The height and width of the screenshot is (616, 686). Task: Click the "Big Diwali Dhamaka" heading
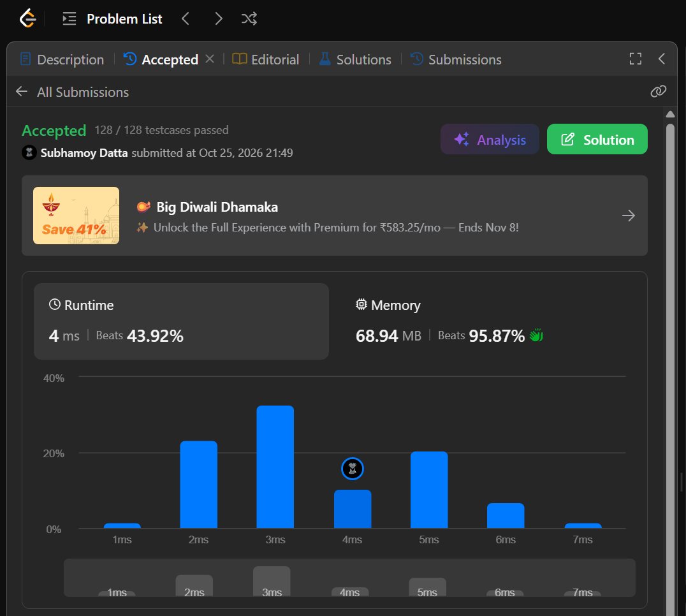click(217, 207)
